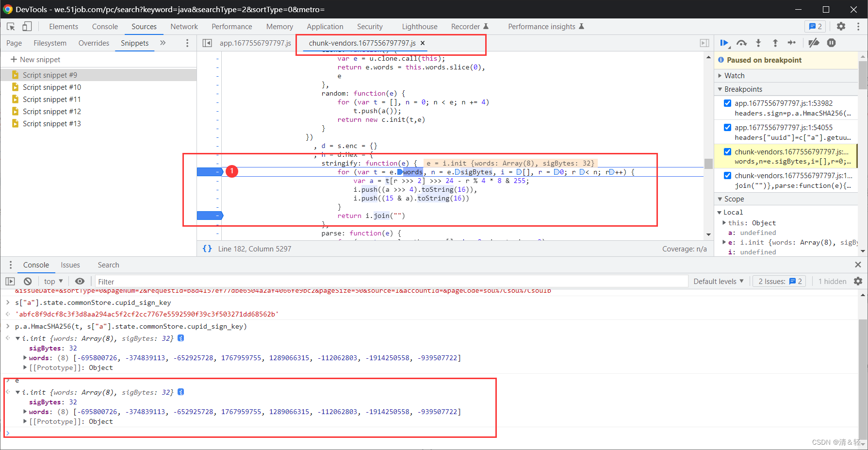This screenshot has height=450, width=868.
Task: Toggle the console live expression eye
Action: (x=80, y=282)
